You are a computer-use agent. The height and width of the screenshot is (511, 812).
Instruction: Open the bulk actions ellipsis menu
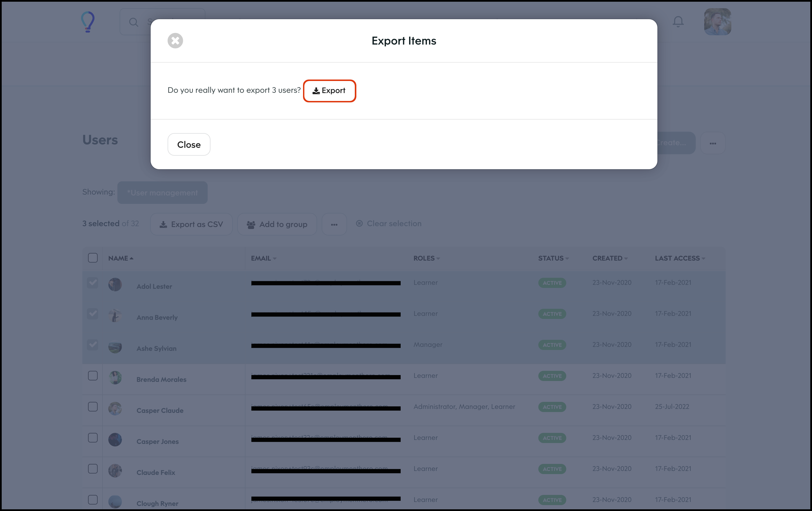click(334, 224)
